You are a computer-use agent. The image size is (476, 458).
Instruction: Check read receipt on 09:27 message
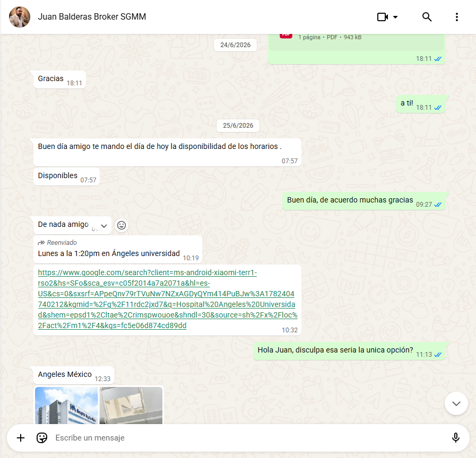click(437, 205)
